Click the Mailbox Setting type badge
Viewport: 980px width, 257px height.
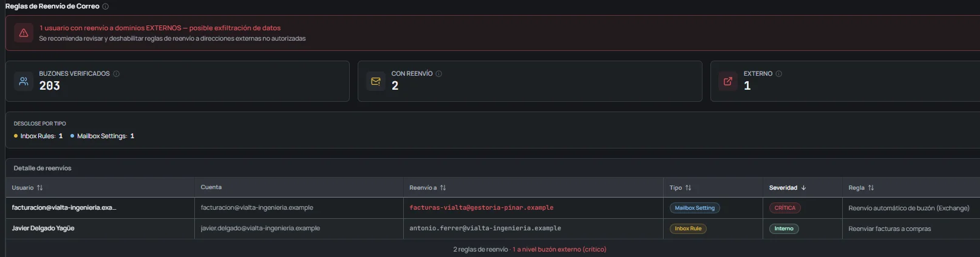pyautogui.click(x=695, y=208)
